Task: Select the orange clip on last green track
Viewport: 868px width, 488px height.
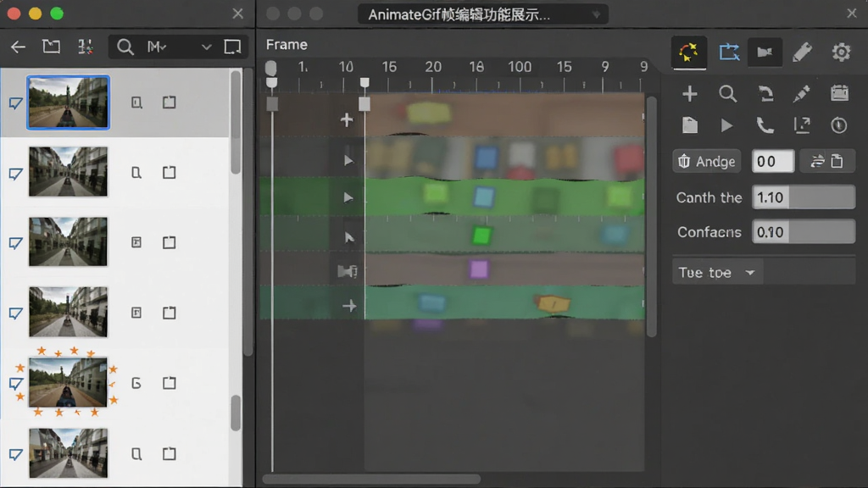Action: click(x=553, y=304)
